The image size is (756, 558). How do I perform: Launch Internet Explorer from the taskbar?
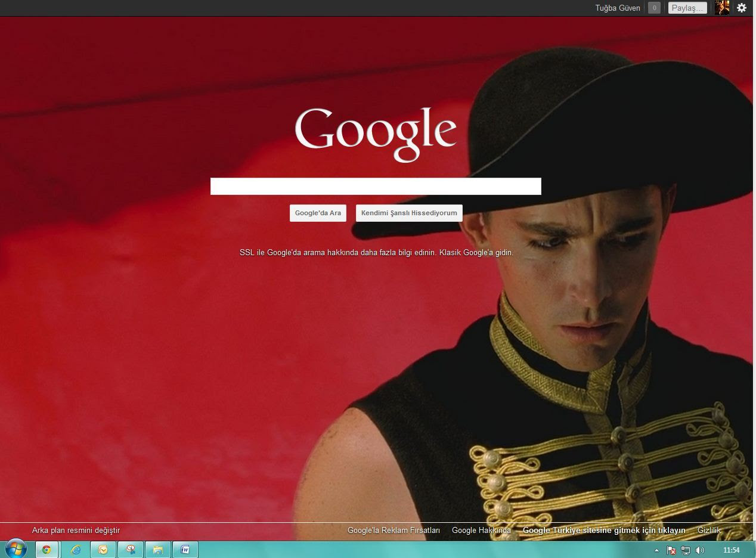pyautogui.click(x=76, y=550)
